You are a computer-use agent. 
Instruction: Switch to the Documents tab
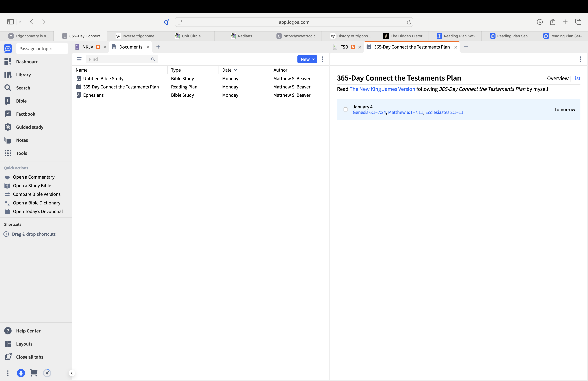click(130, 47)
